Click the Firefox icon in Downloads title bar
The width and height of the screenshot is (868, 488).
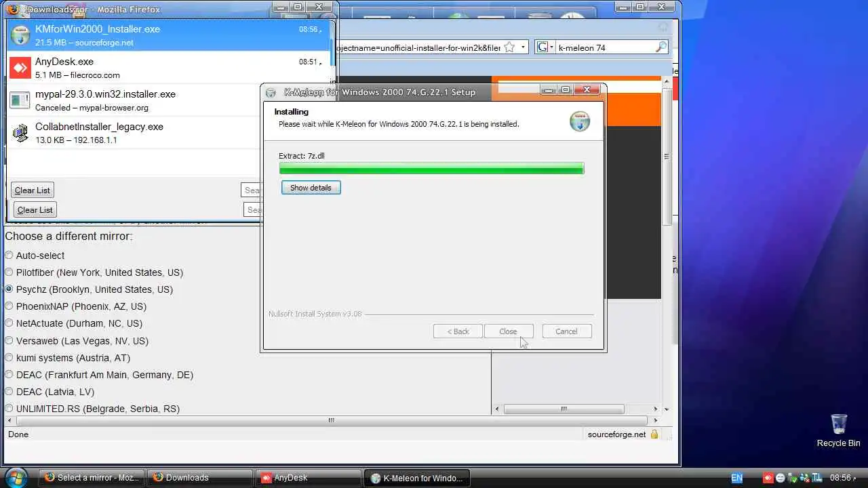[13, 9]
